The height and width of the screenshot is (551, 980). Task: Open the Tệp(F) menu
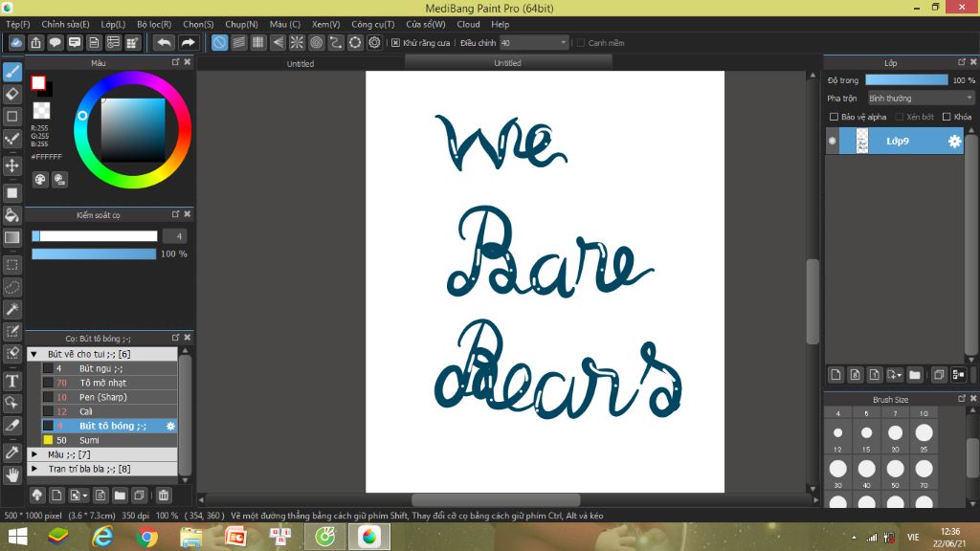(18, 24)
